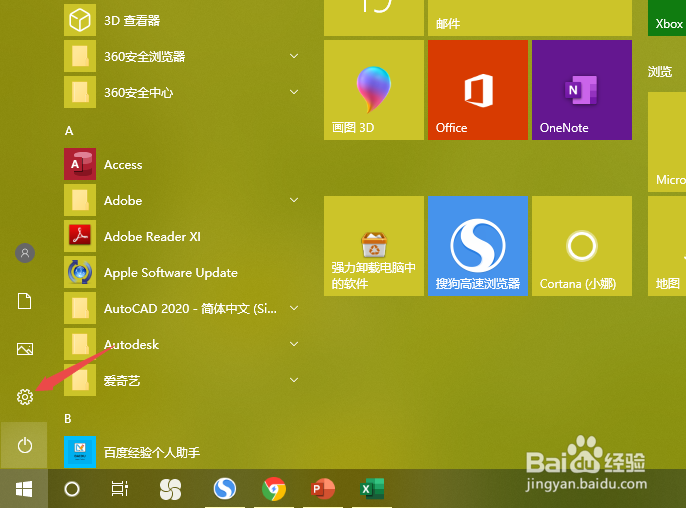This screenshot has width=686, height=508.
Task: Open the Cortana (小娜) tile
Action: 582,246
